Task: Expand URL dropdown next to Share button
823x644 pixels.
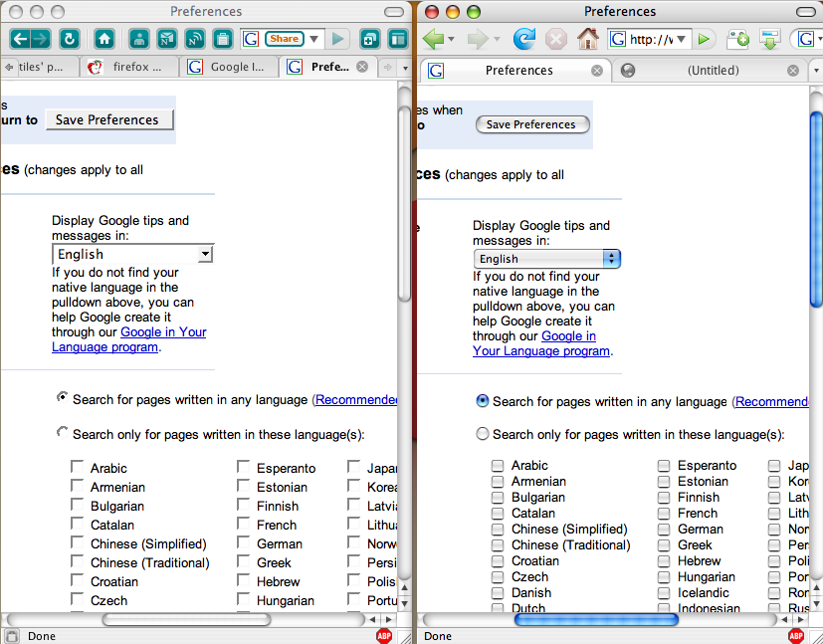Action: pos(313,39)
